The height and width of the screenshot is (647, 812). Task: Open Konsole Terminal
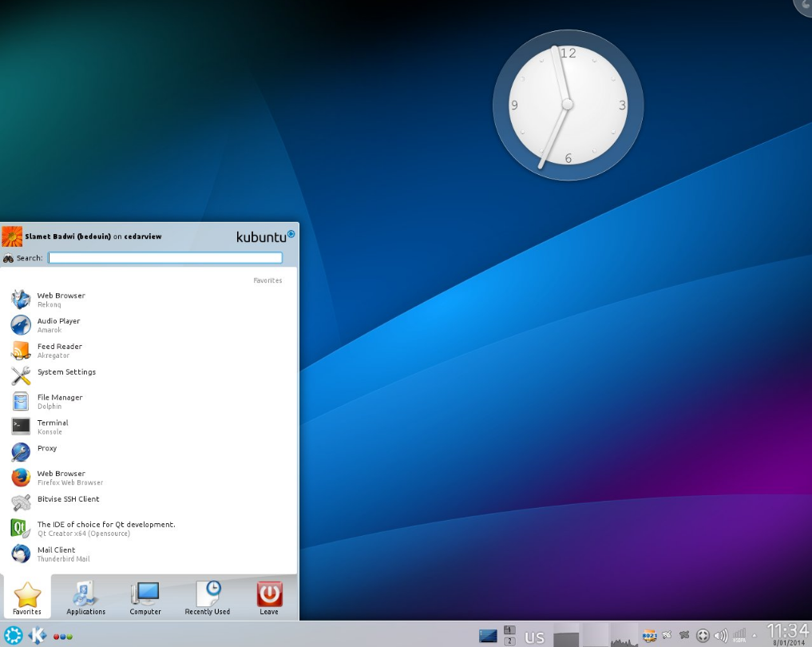click(149, 427)
